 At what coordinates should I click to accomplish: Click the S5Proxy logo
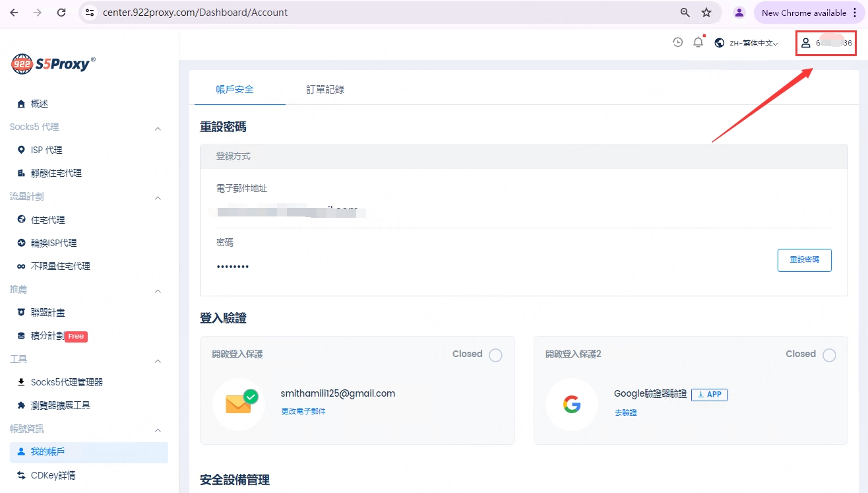pyautogui.click(x=53, y=63)
